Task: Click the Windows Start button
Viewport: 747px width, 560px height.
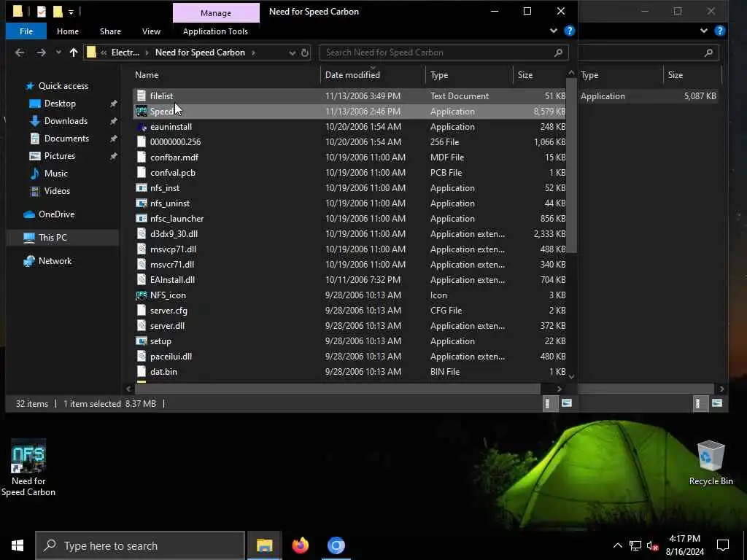Action: (18, 545)
